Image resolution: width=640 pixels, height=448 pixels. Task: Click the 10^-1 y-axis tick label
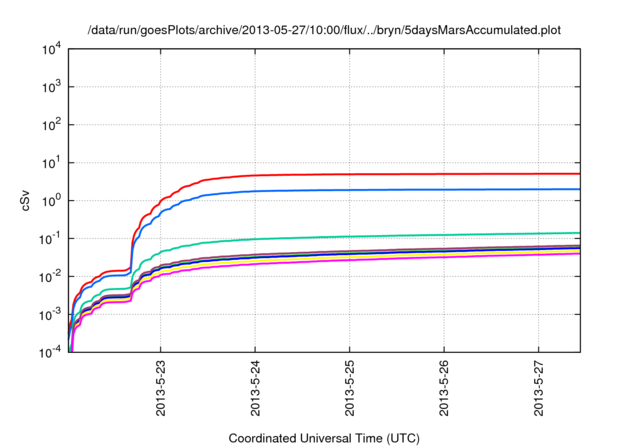point(51,239)
